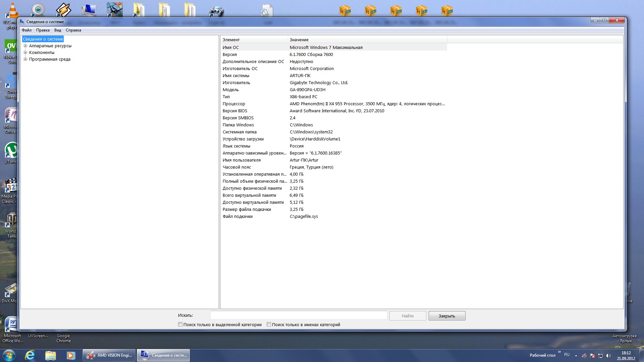
Task: Launch Winamp from its lightning-bolt desktop icon
Action: click(63, 9)
